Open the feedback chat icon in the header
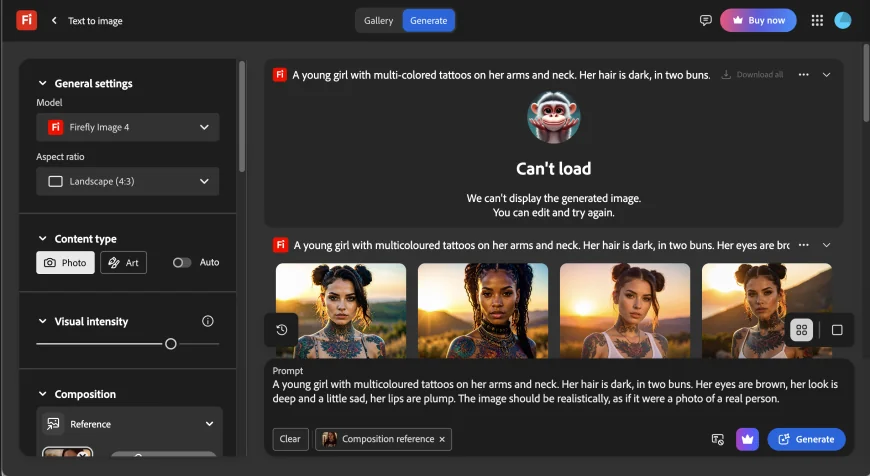Image resolution: width=870 pixels, height=476 pixels. coord(706,20)
